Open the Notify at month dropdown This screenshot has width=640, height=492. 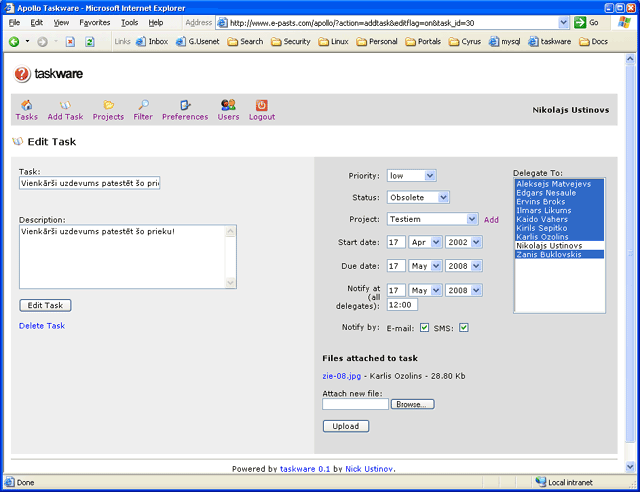click(425, 290)
